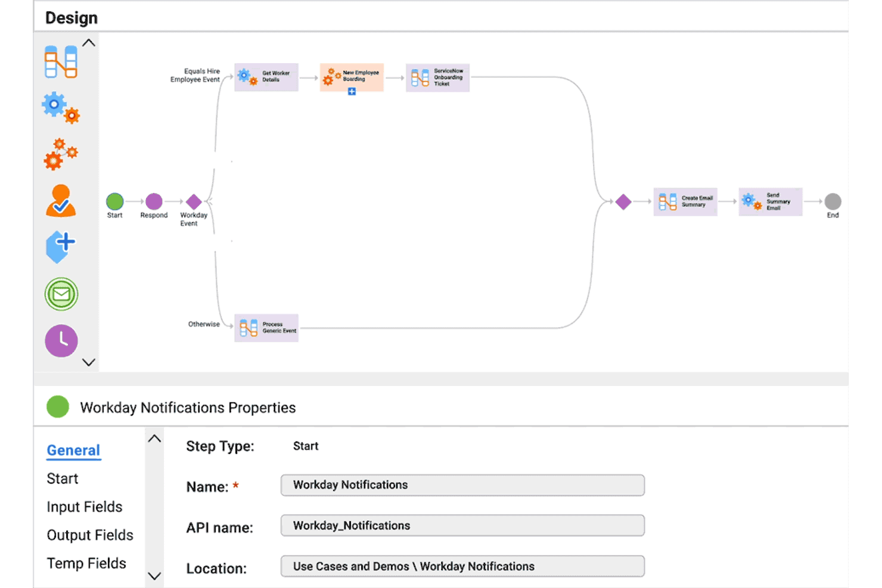Click the Equals Hire Employee Event branch label
Screen dimensions: 882x588
coord(195,75)
